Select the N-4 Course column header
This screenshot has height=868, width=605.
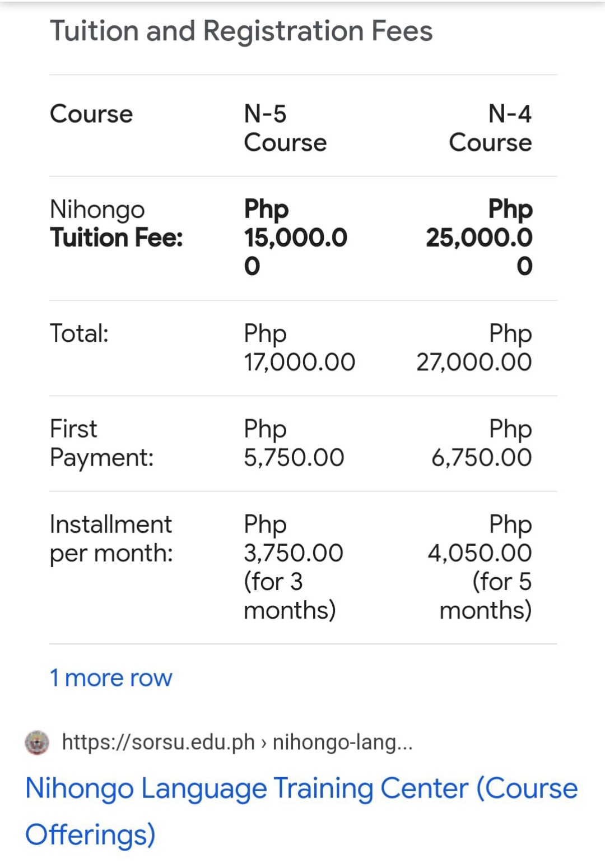[490, 128]
